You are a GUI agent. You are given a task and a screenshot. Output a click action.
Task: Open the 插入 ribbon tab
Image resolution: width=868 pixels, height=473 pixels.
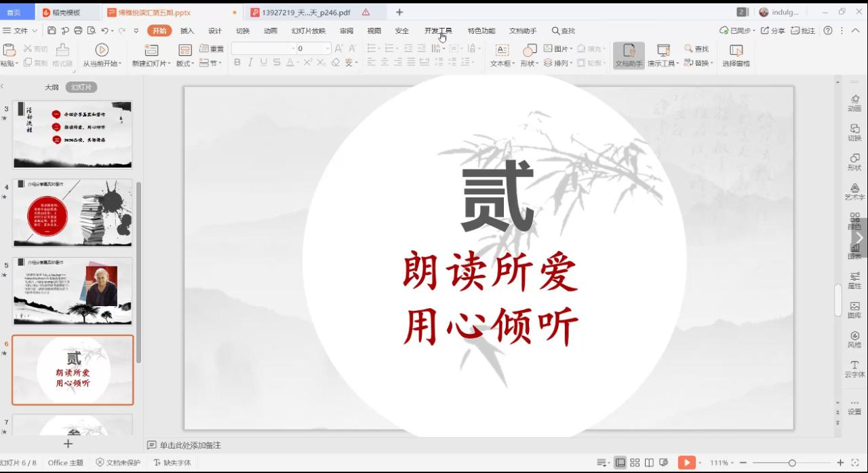point(187,31)
